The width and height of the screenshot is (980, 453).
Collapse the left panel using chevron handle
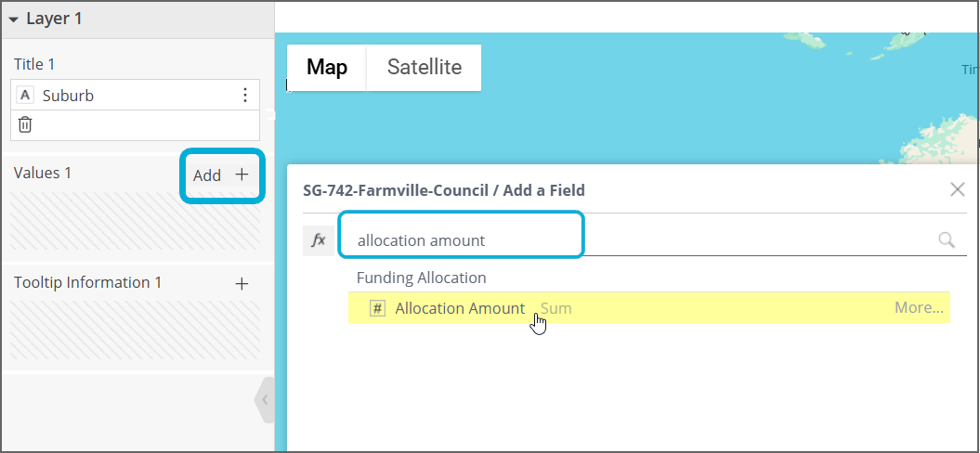[265, 400]
